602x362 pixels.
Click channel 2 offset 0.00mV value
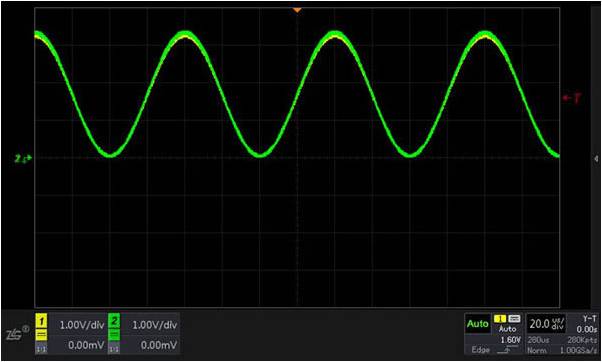pyautogui.click(x=159, y=345)
